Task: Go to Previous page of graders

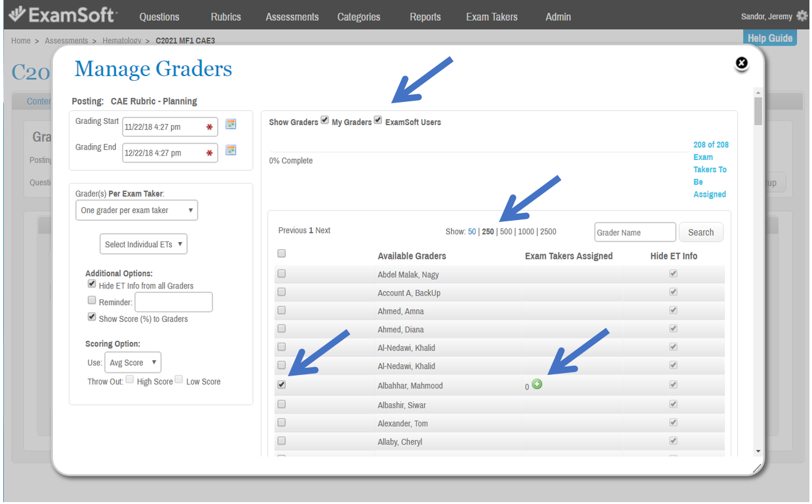Action: click(x=292, y=230)
